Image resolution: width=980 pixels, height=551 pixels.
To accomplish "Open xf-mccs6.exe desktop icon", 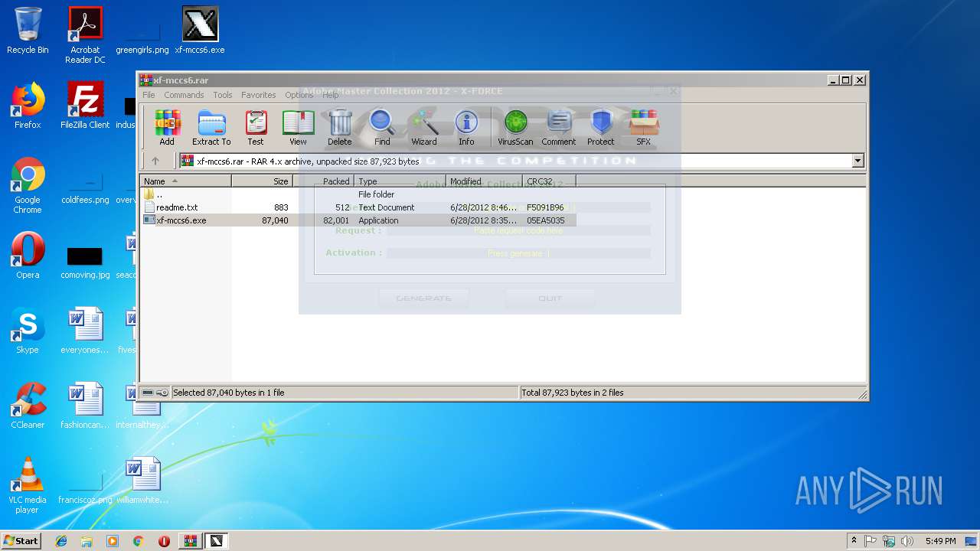I will [200, 31].
